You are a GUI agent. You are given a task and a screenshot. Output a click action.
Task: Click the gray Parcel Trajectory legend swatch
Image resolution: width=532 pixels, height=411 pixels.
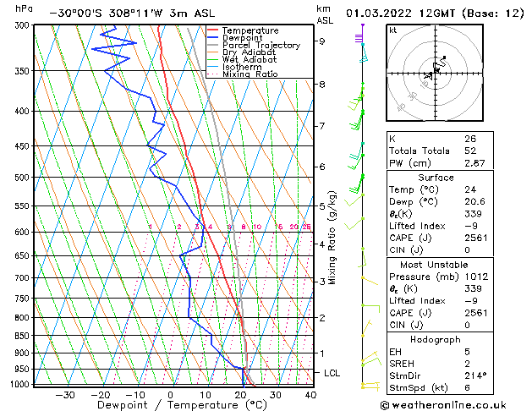pos(212,45)
